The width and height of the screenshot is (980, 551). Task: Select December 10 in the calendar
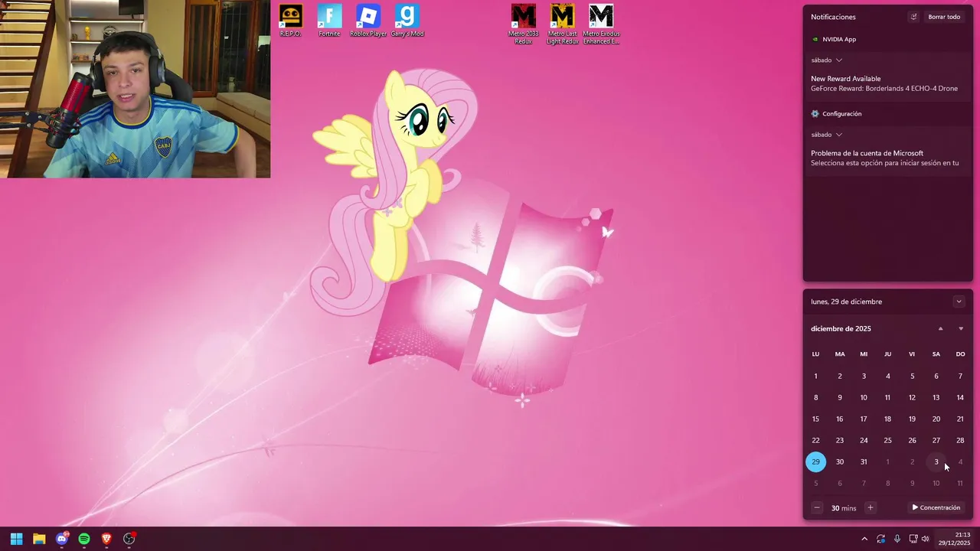864,397
